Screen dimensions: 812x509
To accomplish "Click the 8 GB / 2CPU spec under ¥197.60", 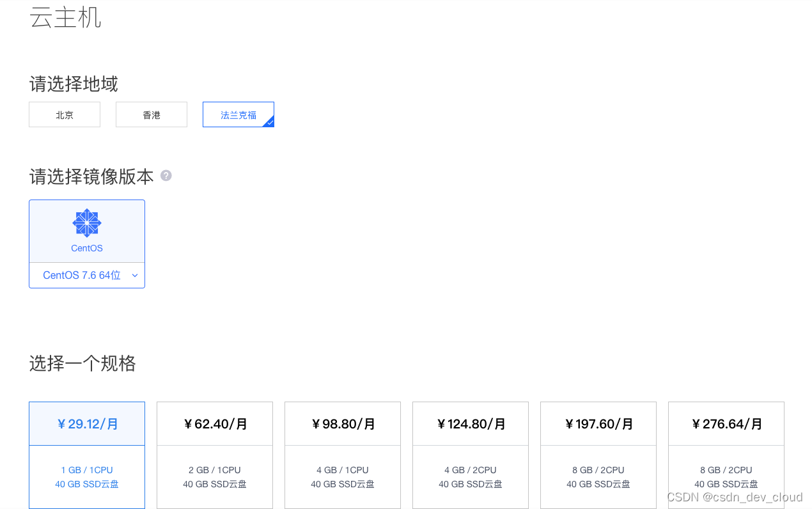I will coord(598,470).
